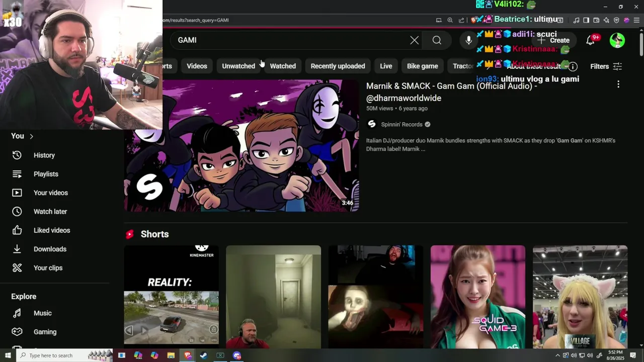Open File Explorer from the taskbar
The image size is (644, 362).
171,355
